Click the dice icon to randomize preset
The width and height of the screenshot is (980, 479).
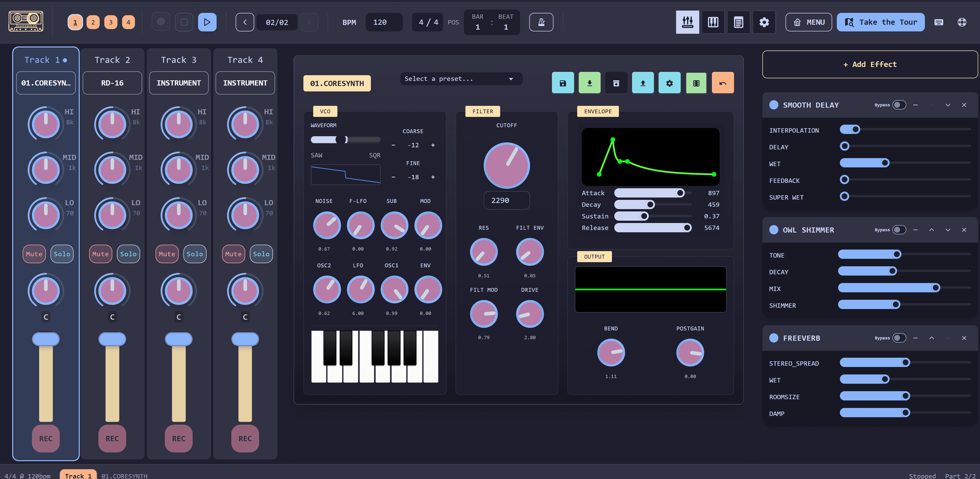click(x=696, y=83)
